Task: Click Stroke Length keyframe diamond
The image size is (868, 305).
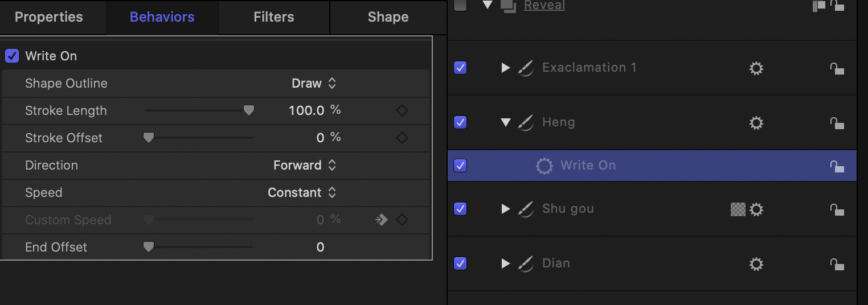Action: pos(402,110)
